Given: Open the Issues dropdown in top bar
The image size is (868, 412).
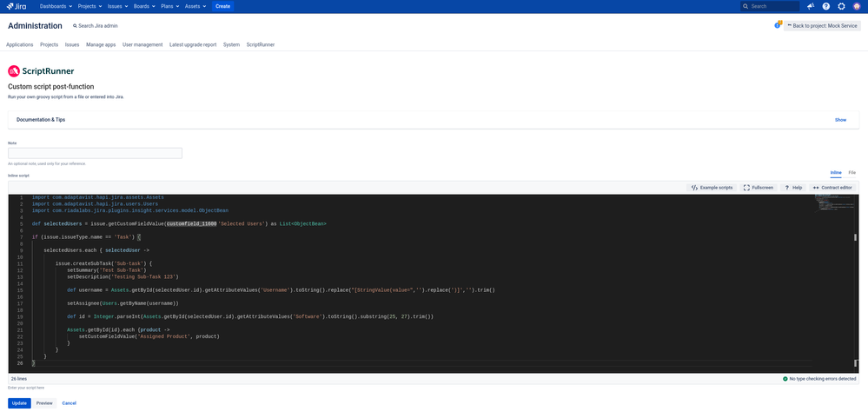Looking at the screenshot, I should [118, 6].
